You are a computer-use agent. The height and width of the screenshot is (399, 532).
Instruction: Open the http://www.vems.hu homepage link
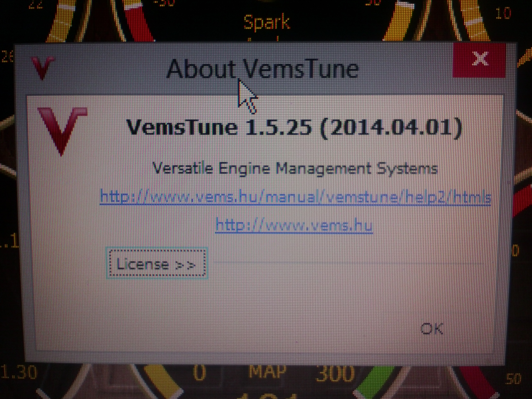(x=294, y=225)
